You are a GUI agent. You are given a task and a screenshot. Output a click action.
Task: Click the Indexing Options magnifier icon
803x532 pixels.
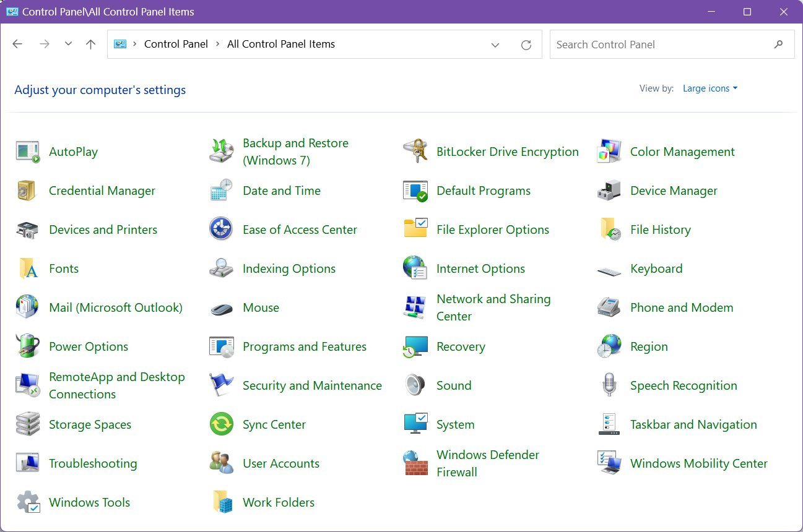coord(222,268)
